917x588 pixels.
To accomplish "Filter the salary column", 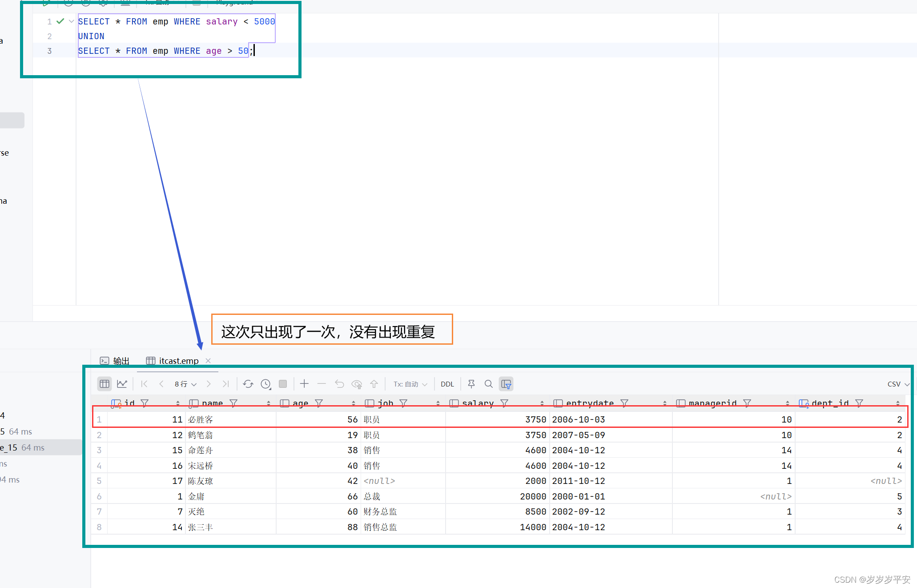I will pos(504,403).
